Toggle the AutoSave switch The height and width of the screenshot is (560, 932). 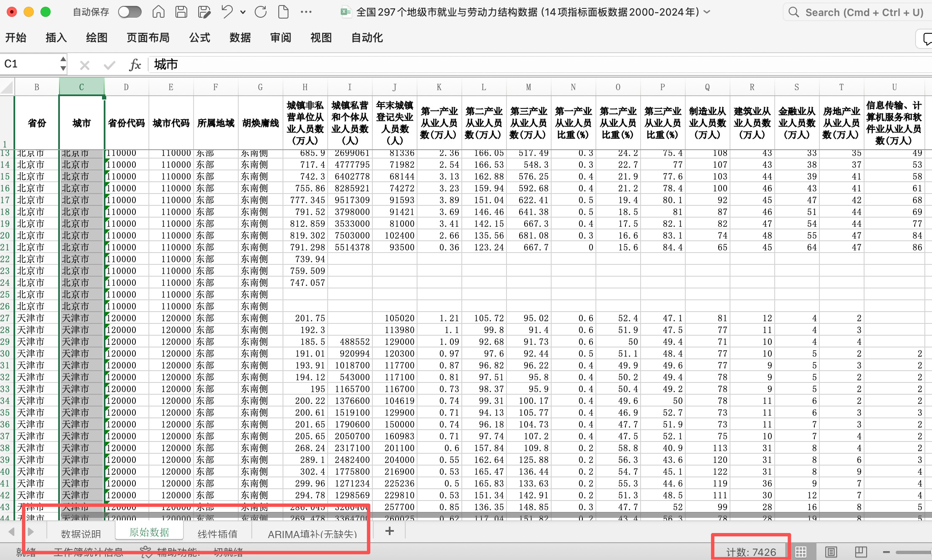[x=129, y=12]
